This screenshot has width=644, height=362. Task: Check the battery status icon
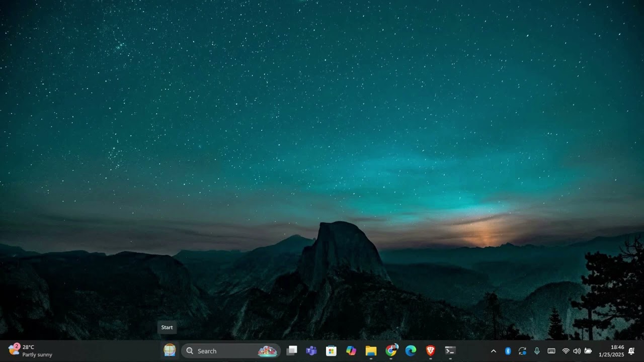(x=588, y=351)
